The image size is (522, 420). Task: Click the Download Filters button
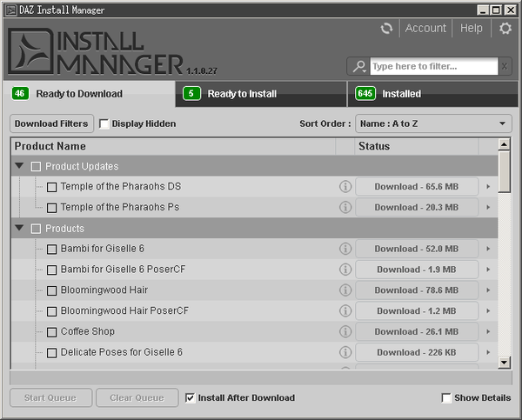[51, 123]
